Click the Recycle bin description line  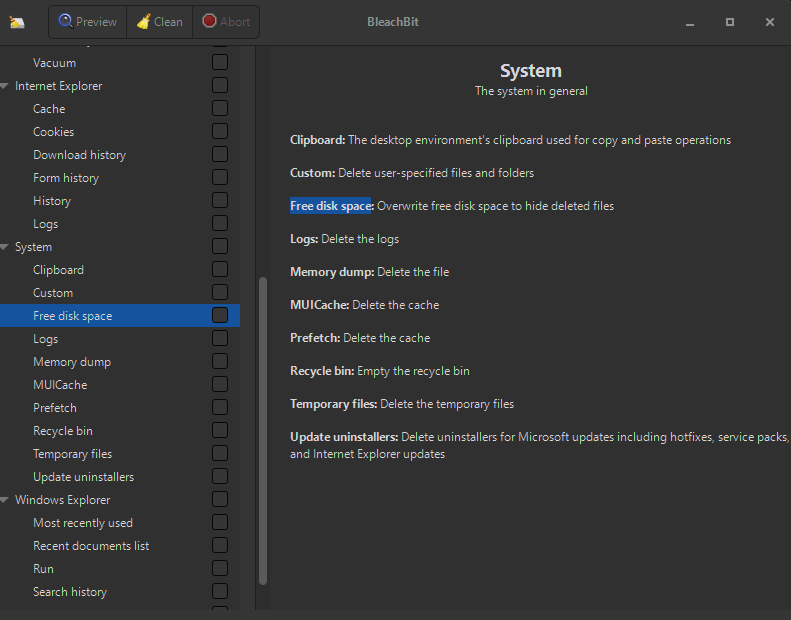[380, 371]
